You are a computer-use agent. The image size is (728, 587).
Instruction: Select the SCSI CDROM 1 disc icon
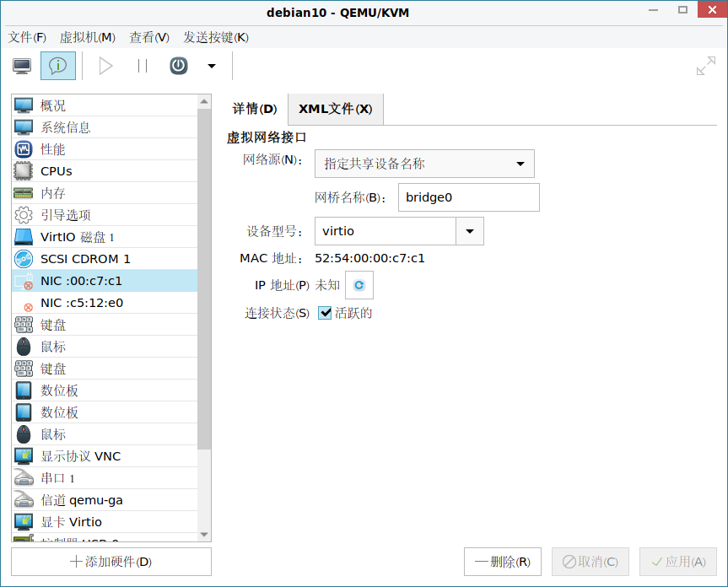point(24,259)
